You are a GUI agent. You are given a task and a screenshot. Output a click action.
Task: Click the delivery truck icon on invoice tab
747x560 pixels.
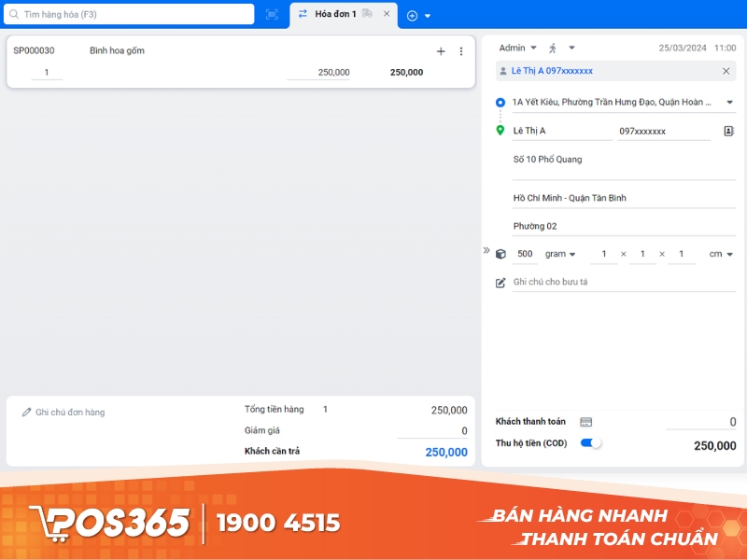coord(367,14)
